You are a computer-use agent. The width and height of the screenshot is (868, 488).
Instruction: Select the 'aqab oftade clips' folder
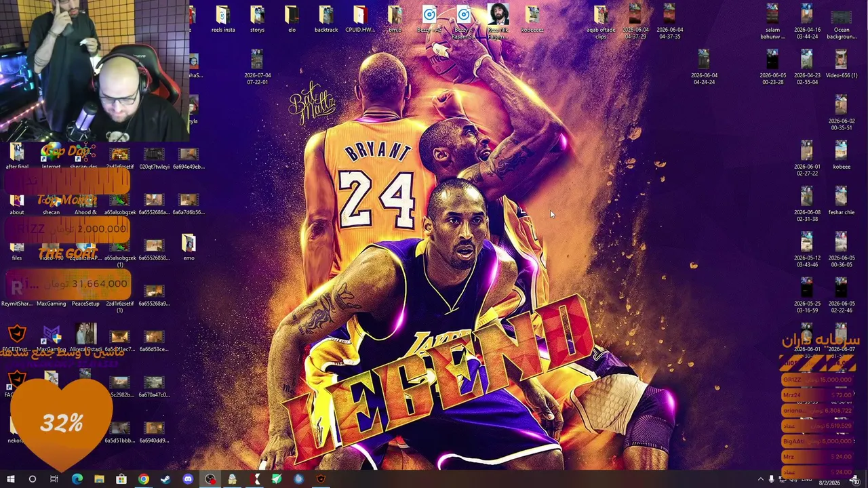[601, 22]
